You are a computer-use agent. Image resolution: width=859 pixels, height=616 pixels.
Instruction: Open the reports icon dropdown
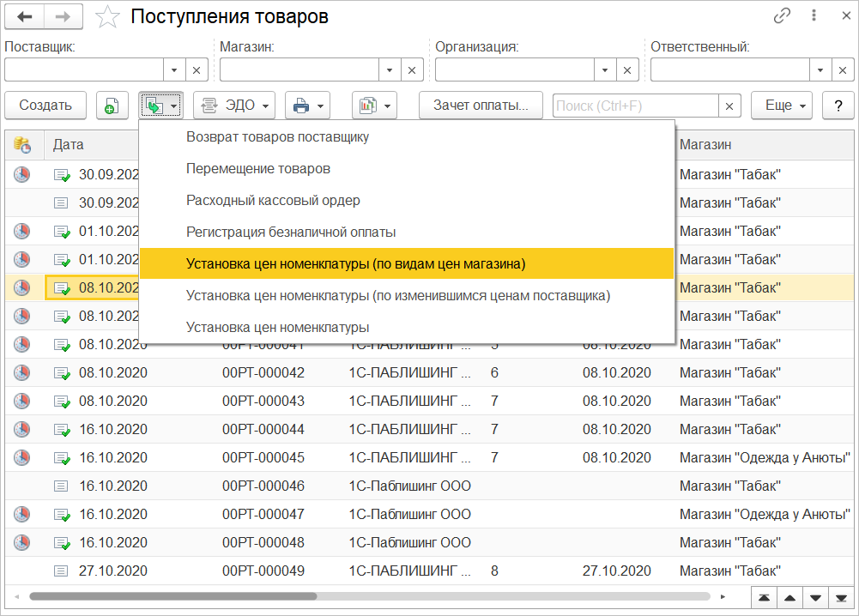tap(374, 106)
